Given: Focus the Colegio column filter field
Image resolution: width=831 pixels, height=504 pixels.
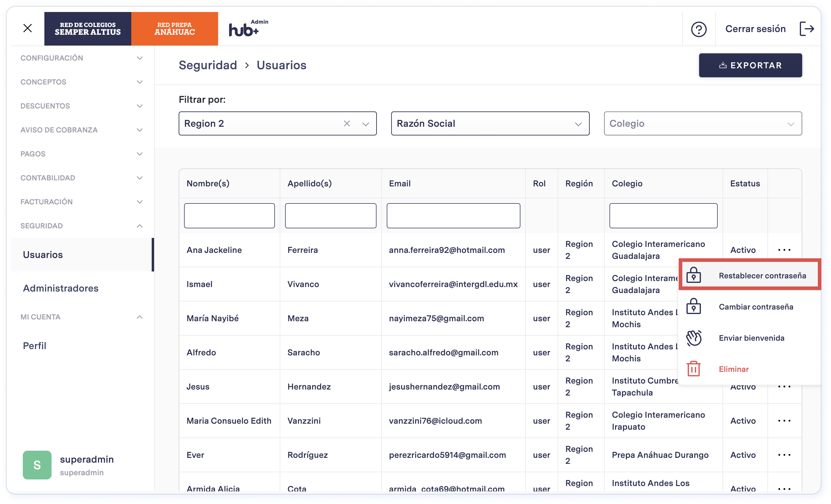Looking at the screenshot, I should tap(663, 215).
